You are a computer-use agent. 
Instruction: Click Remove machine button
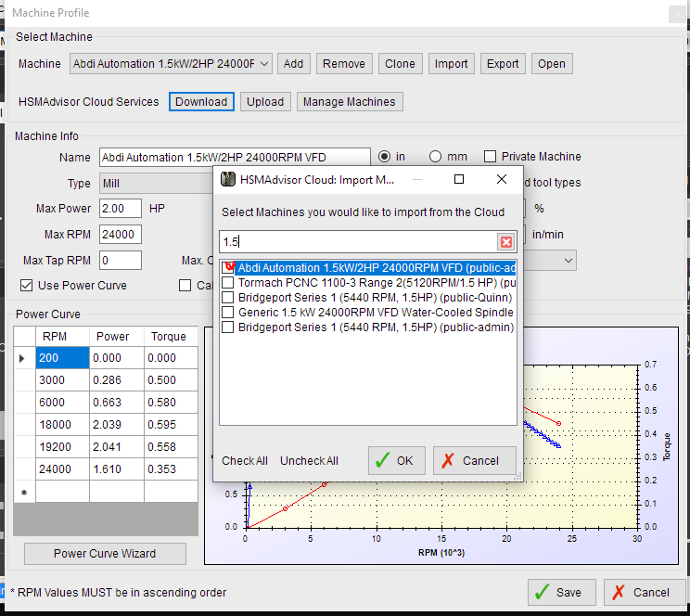(x=344, y=64)
